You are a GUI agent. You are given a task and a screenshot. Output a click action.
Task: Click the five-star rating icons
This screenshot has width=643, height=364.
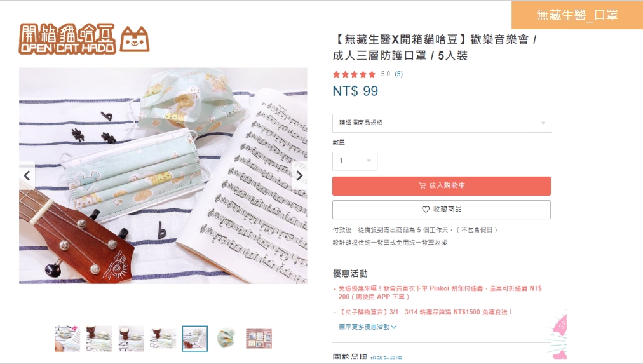click(354, 74)
